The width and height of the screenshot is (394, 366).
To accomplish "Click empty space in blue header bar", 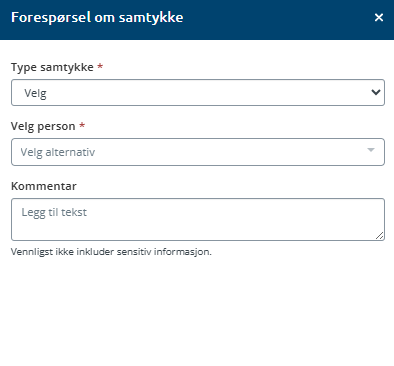I will 277,19.
